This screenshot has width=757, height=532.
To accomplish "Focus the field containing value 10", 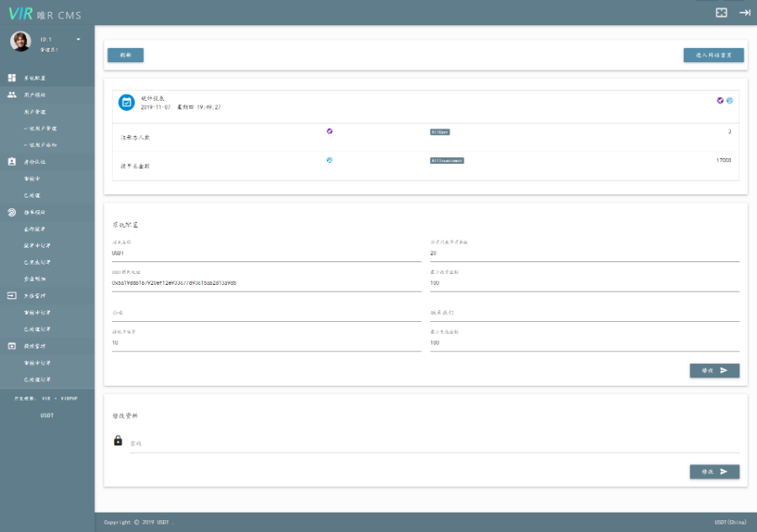I will coord(267,343).
